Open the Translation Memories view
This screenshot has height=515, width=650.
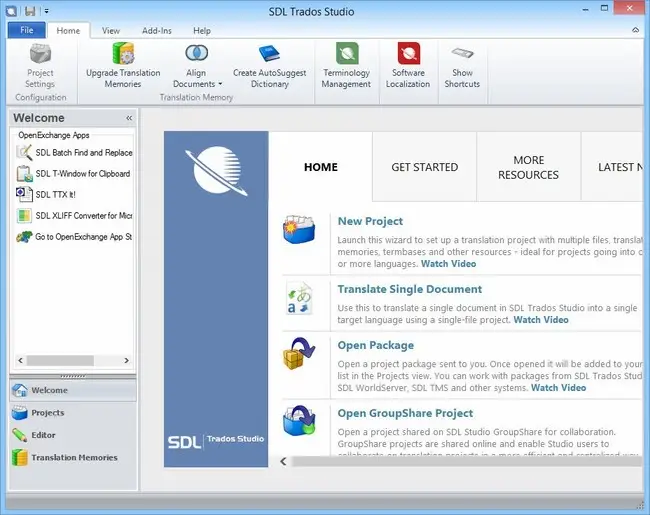[73, 457]
